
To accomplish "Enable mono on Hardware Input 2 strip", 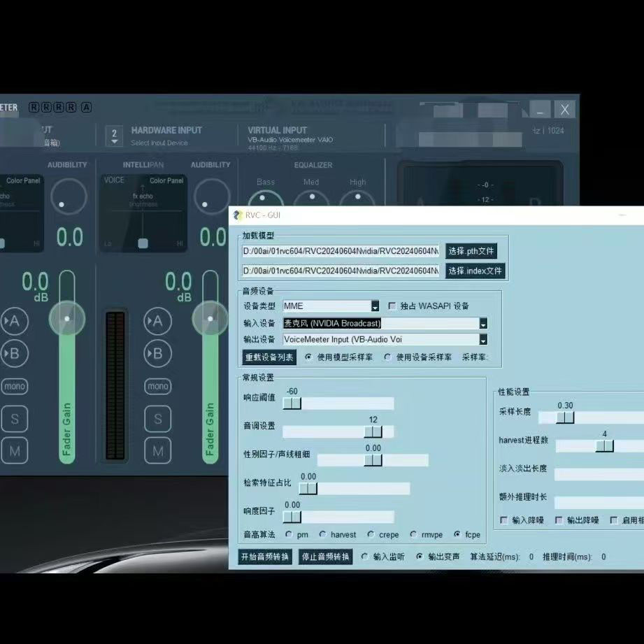I will 158,386.
